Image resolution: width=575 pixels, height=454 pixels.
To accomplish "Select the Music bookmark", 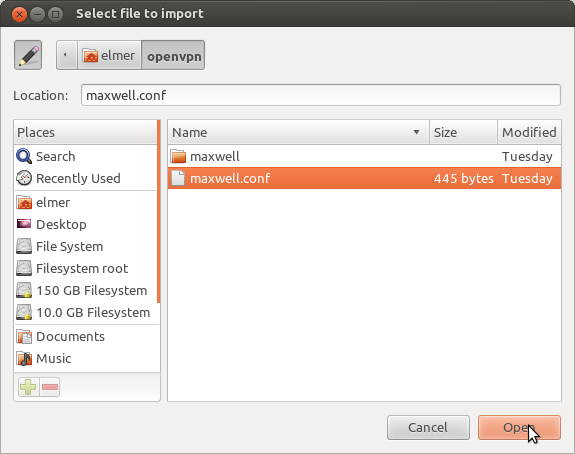I will (86, 358).
